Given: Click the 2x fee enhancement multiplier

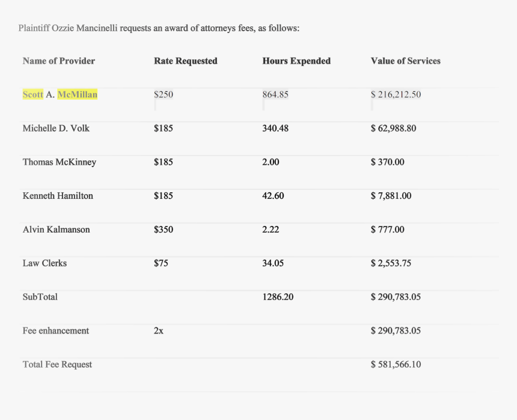Looking at the screenshot, I should 158,330.
